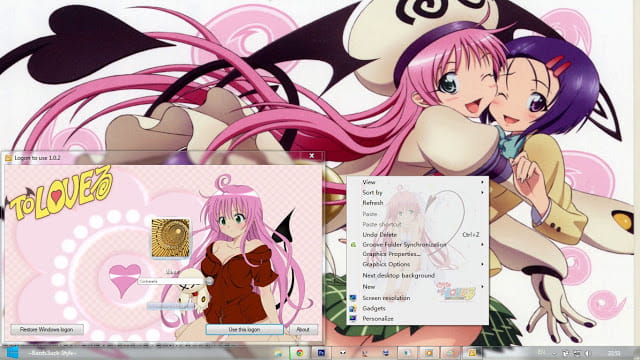The image size is (640, 360).
Task: Click the Groove Folder Synchronization menu icon
Action: tap(353, 244)
